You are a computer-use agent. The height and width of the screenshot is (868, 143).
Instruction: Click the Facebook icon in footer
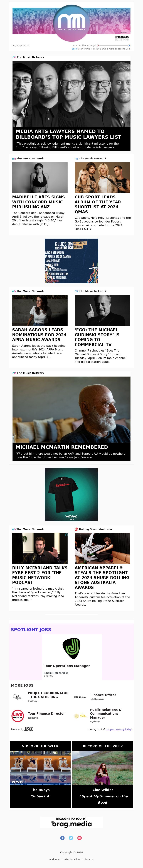pos(62,838)
